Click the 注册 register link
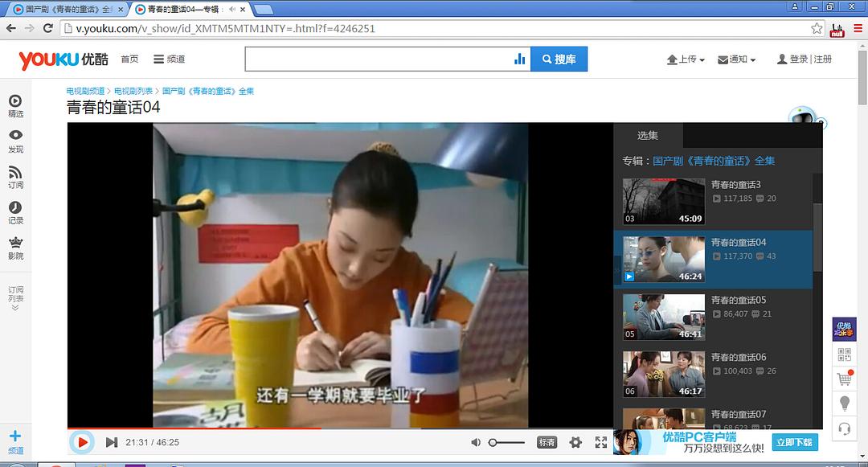The width and height of the screenshot is (868, 467). 823,59
